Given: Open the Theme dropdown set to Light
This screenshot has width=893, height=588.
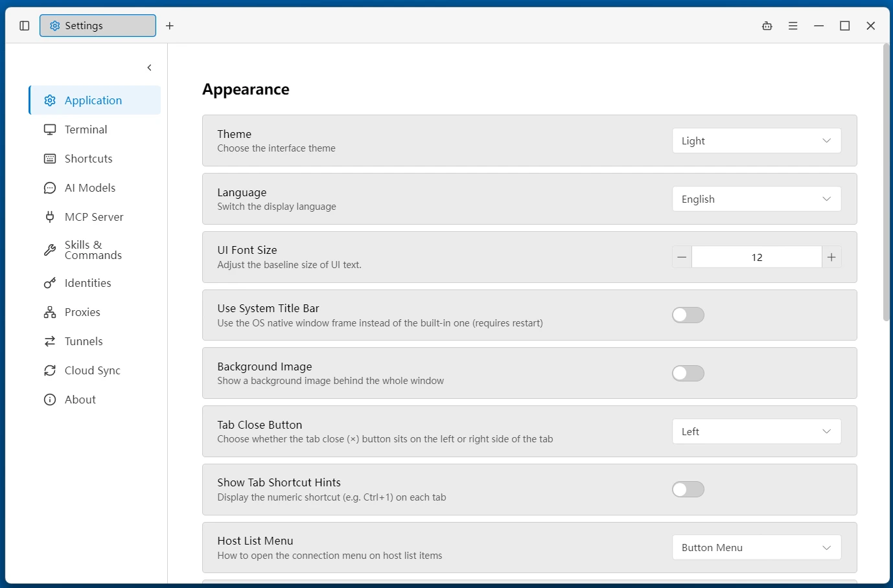Looking at the screenshot, I should 757,141.
